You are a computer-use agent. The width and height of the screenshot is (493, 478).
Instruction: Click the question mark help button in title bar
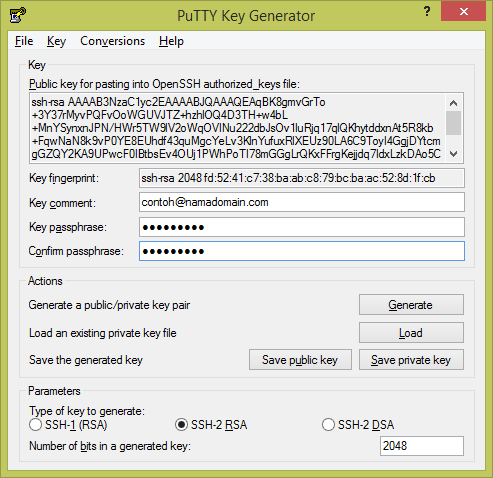tap(427, 12)
